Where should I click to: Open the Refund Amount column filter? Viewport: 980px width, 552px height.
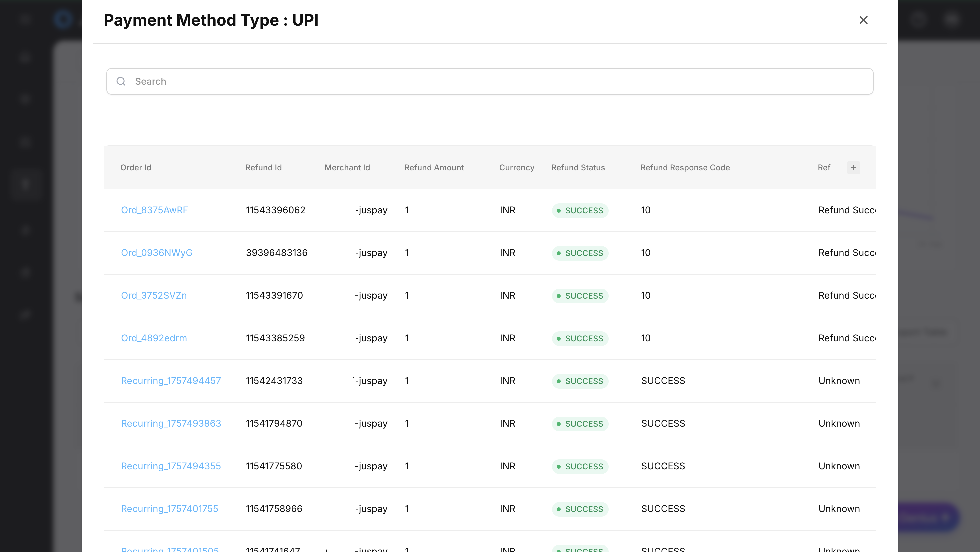tap(476, 168)
